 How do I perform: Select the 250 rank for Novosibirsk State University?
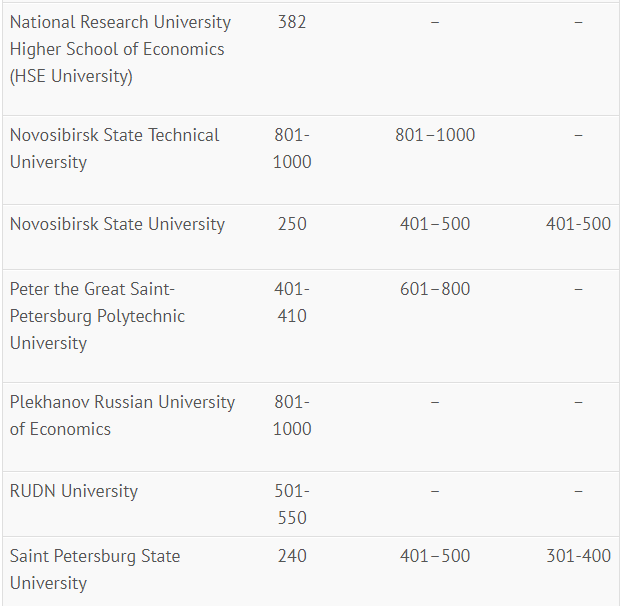[x=292, y=224]
